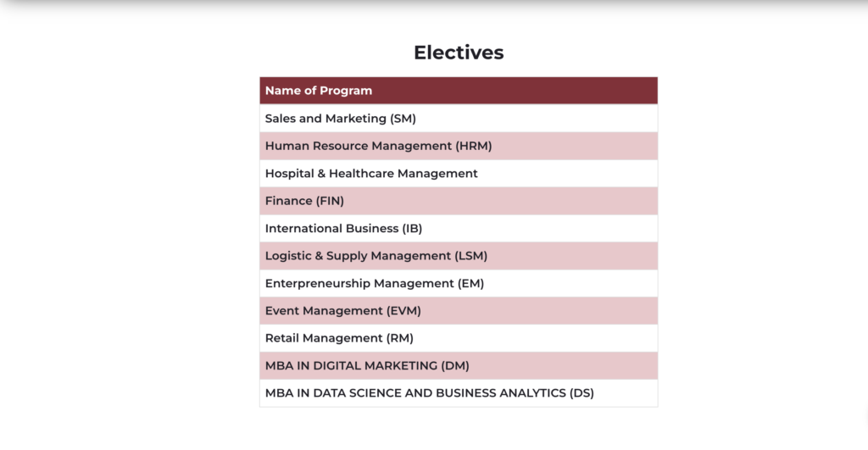Click the International Business entry

pyautogui.click(x=343, y=228)
